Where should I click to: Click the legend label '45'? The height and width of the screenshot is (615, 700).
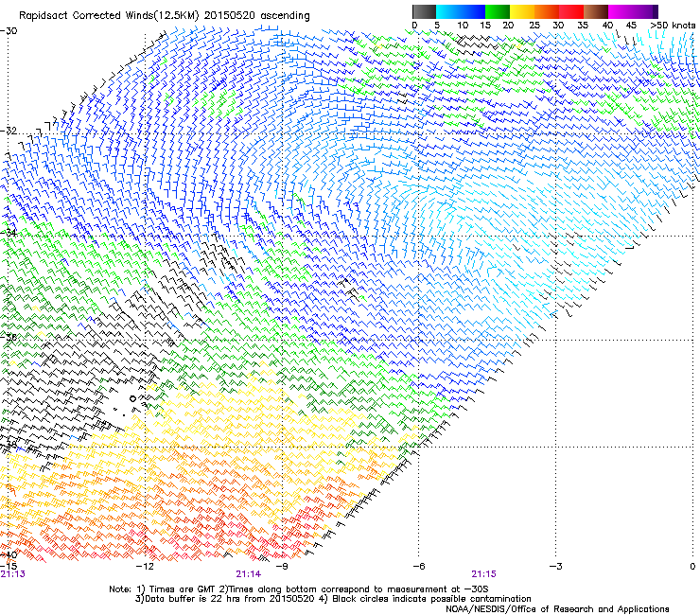tap(631, 25)
